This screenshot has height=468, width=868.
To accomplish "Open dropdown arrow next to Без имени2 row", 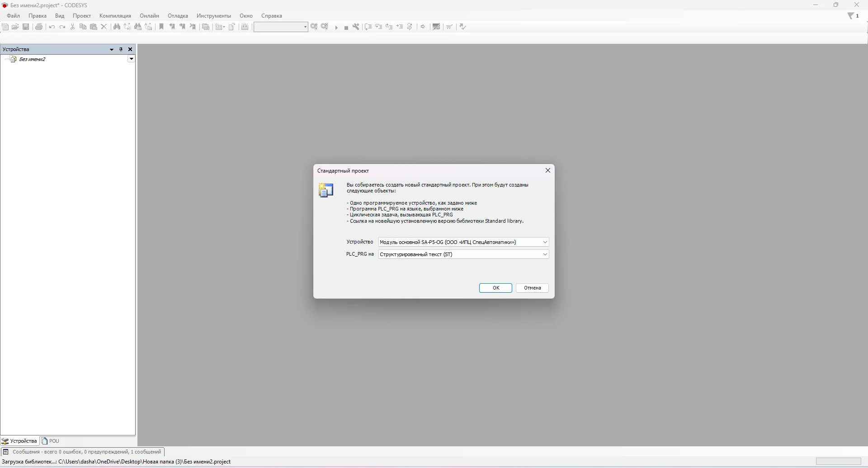I will pyautogui.click(x=131, y=59).
